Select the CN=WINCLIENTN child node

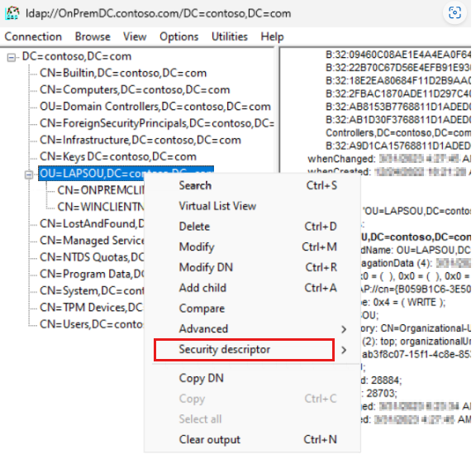(101, 207)
